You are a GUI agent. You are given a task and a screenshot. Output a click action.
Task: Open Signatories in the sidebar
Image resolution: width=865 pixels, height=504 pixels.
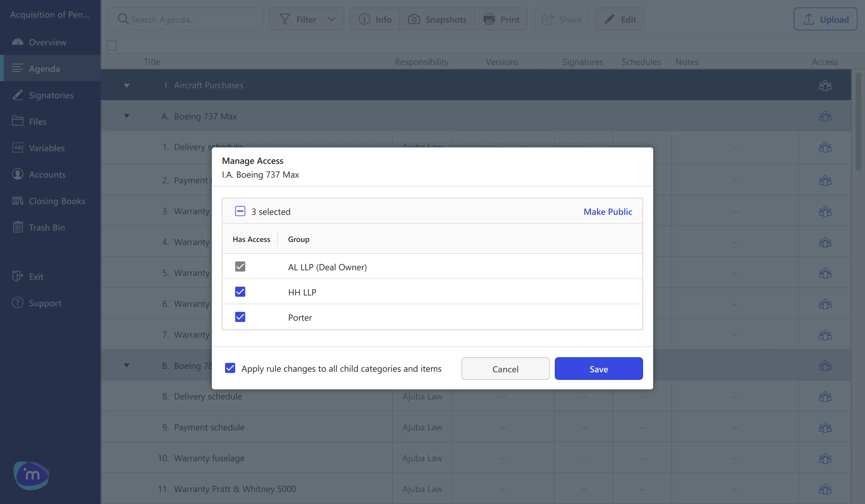[50, 95]
